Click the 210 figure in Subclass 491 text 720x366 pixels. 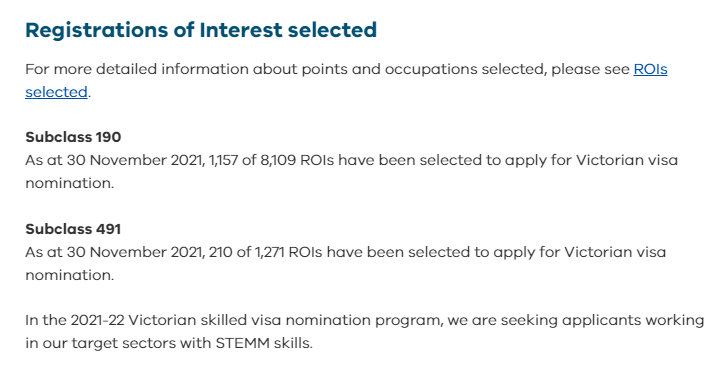(x=220, y=252)
